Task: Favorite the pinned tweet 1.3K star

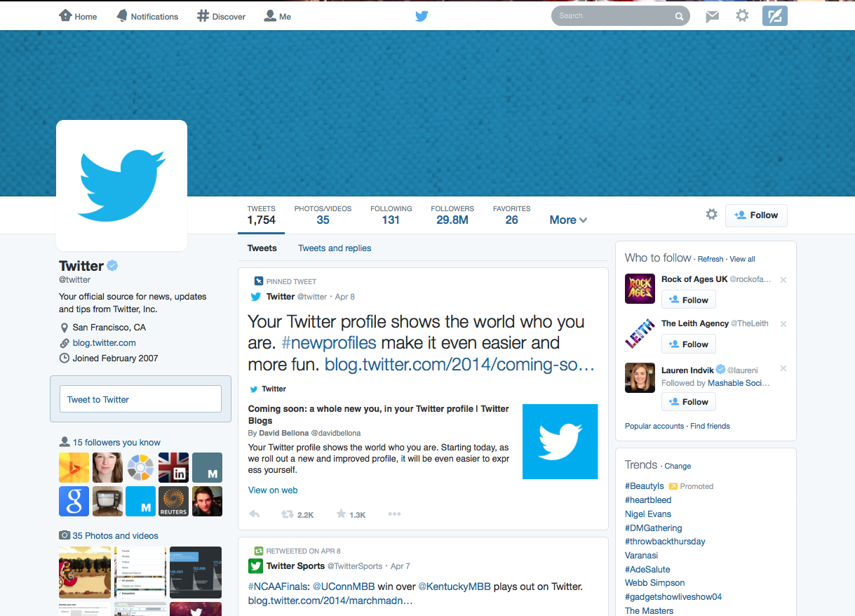Action: click(351, 514)
